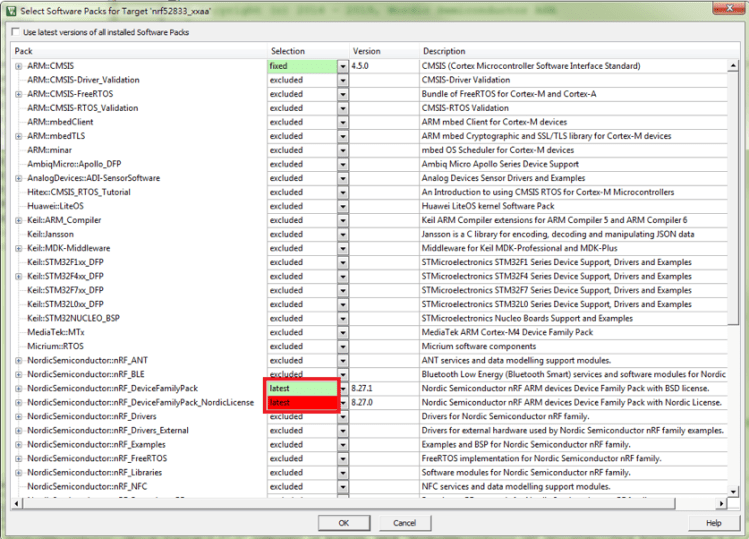Click 'Micrium software components' description
The width and height of the screenshot is (749, 539).
(479, 346)
